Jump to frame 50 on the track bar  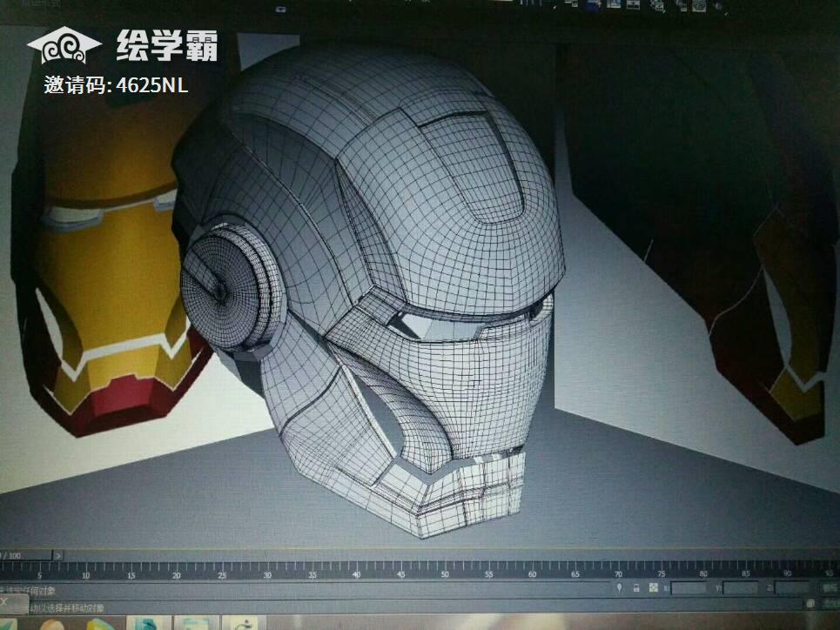[445, 574]
